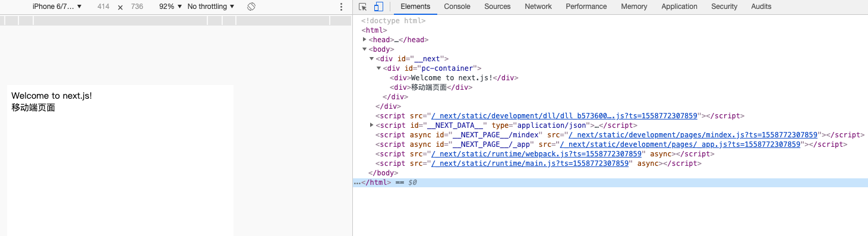Switch to the Memory tab
The image size is (868, 236).
tap(634, 7)
